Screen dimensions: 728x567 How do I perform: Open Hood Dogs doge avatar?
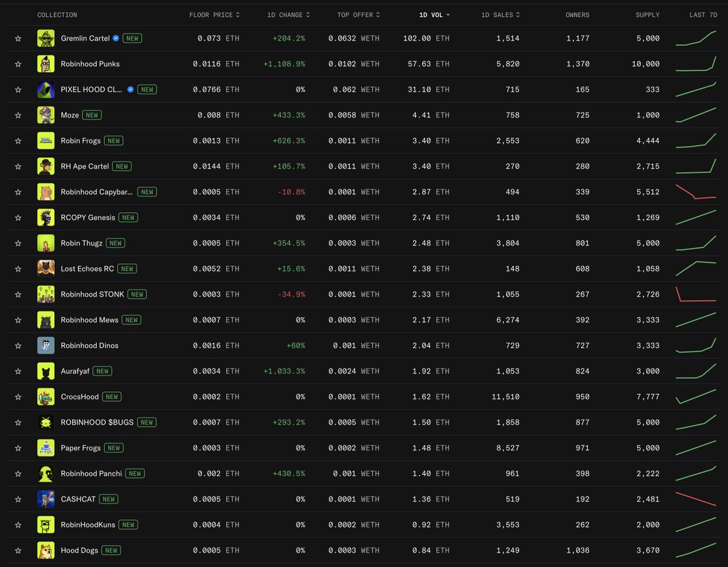(x=45, y=550)
